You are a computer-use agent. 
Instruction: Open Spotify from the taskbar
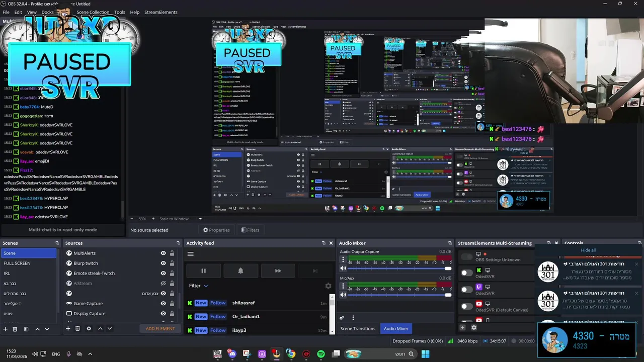pyautogui.click(x=321, y=354)
